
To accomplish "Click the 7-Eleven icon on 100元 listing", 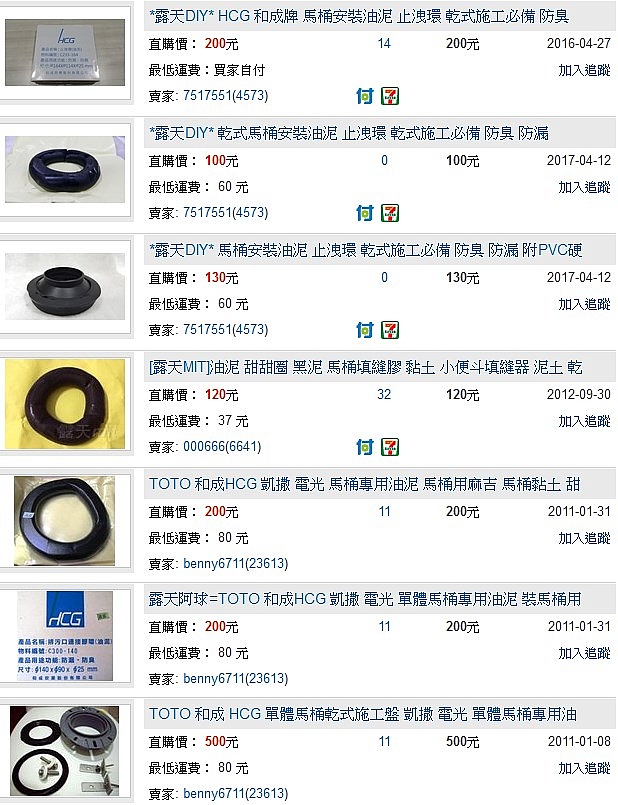I will tap(390, 213).
